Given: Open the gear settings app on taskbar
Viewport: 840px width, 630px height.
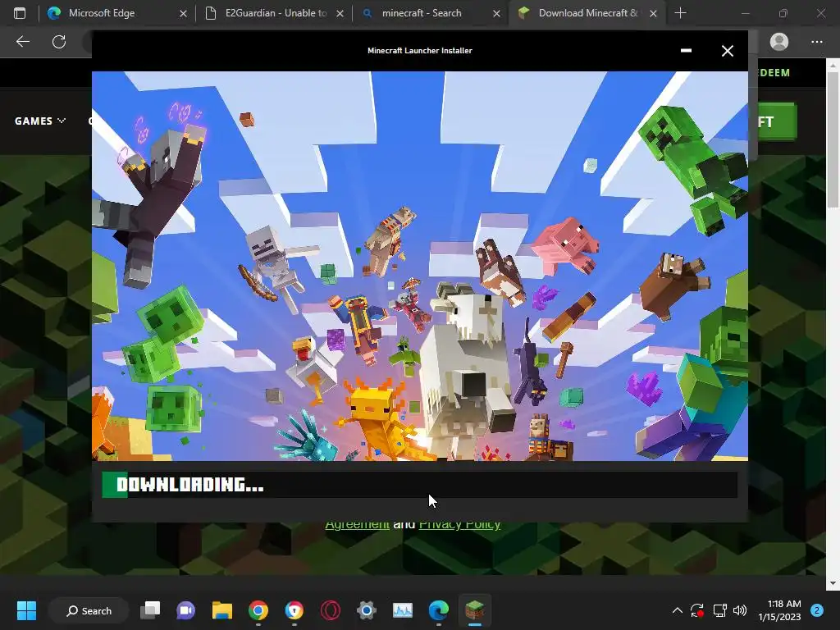Looking at the screenshot, I should coord(367,610).
